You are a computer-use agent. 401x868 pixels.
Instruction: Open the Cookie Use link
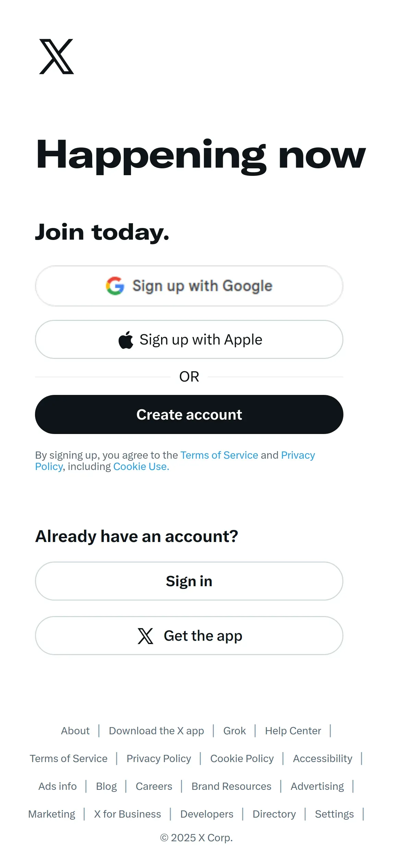pos(141,467)
